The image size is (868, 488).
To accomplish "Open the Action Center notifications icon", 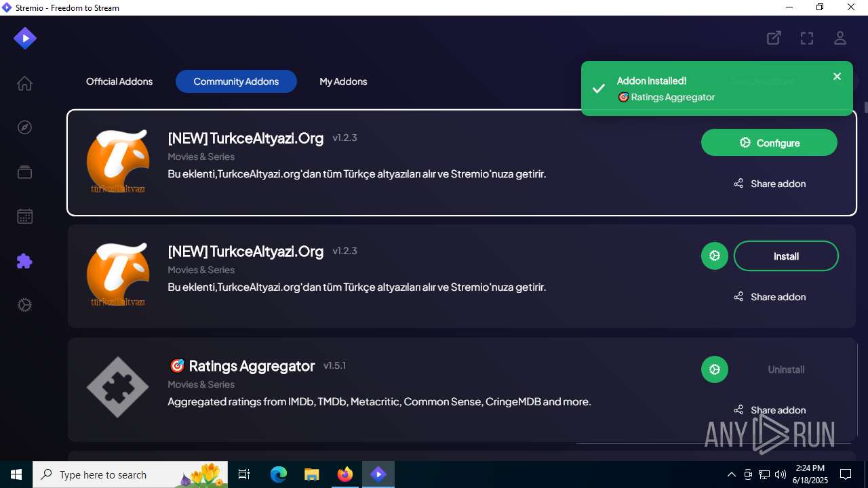I will 846,474.
